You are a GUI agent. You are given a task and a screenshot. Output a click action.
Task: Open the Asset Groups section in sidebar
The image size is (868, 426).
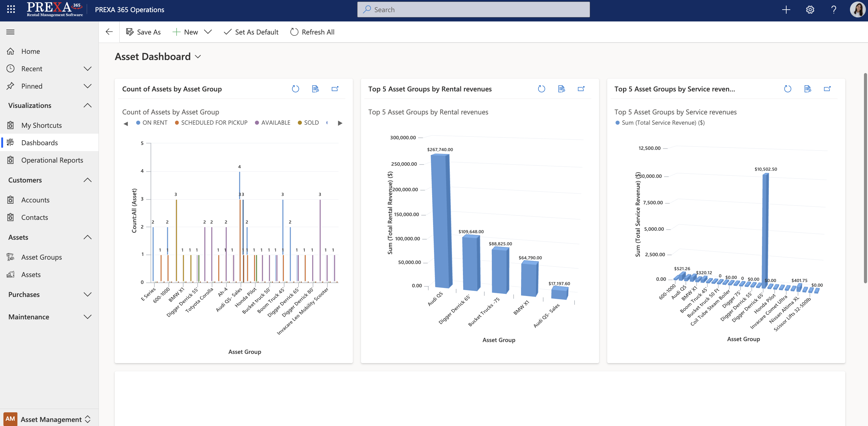tap(41, 257)
